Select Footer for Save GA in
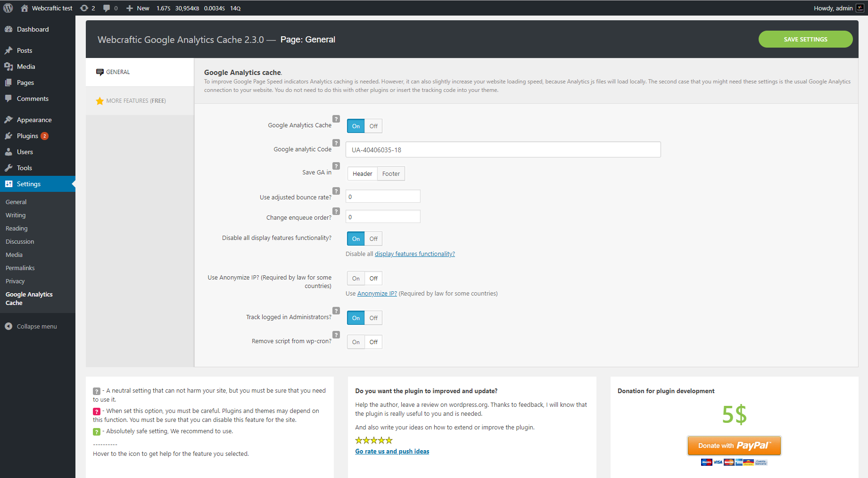Screen dimensions: 868x478 391,173
